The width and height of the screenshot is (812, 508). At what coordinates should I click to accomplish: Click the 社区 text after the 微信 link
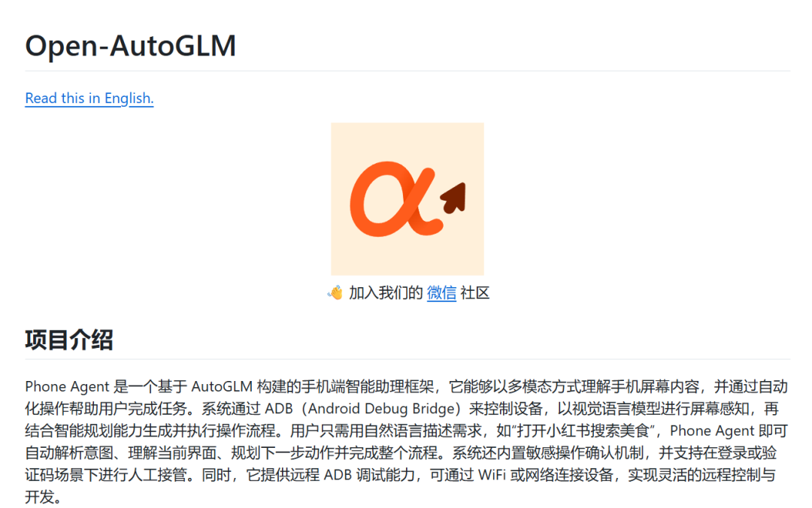coord(474,292)
